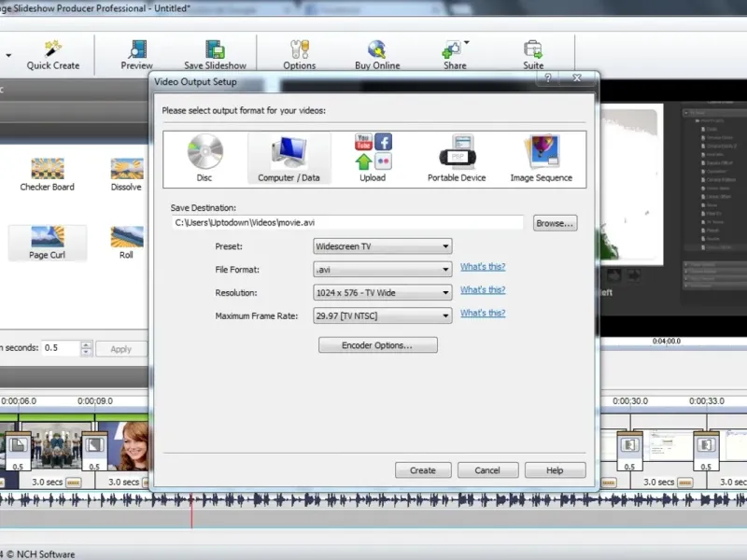Click What's this link beside File Format

pos(483,267)
